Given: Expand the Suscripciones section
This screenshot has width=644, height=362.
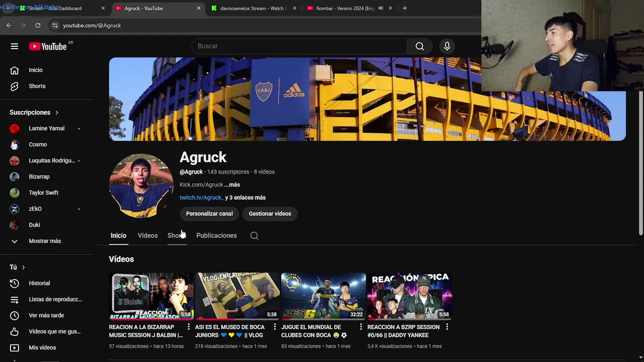Looking at the screenshot, I should click(x=34, y=112).
